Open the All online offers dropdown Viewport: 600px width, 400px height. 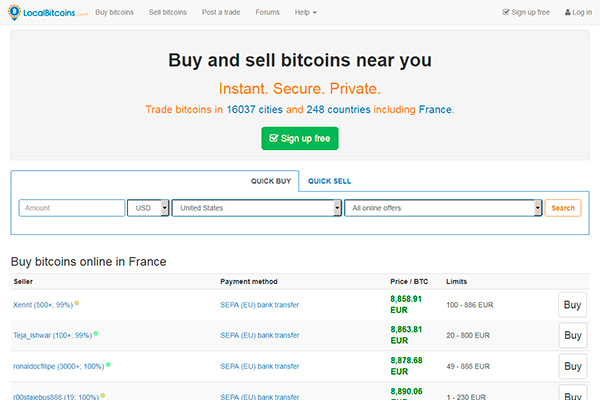point(443,208)
